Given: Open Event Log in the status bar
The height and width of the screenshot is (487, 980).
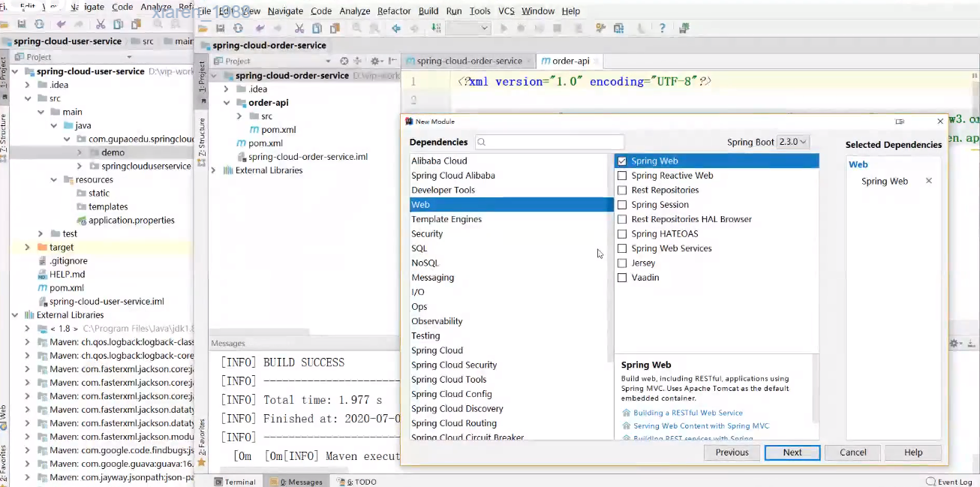Looking at the screenshot, I should coord(949,482).
